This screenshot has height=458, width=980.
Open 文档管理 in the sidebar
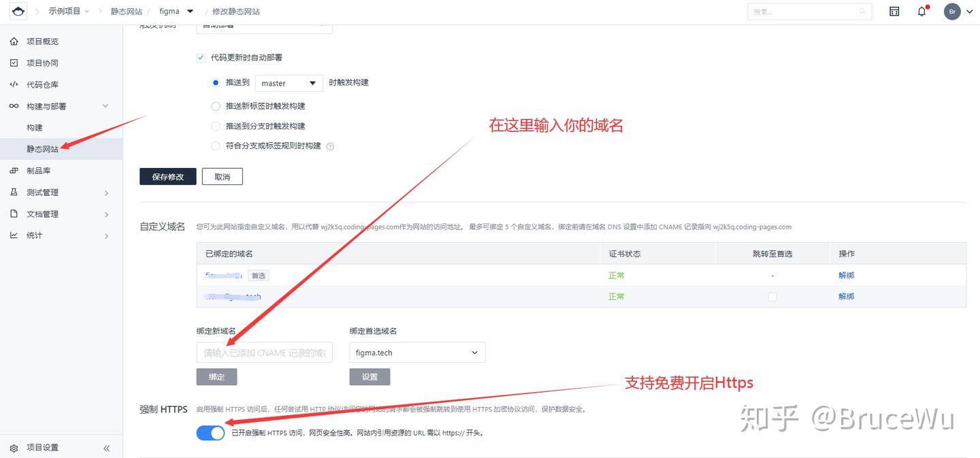[x=41, y=214]
